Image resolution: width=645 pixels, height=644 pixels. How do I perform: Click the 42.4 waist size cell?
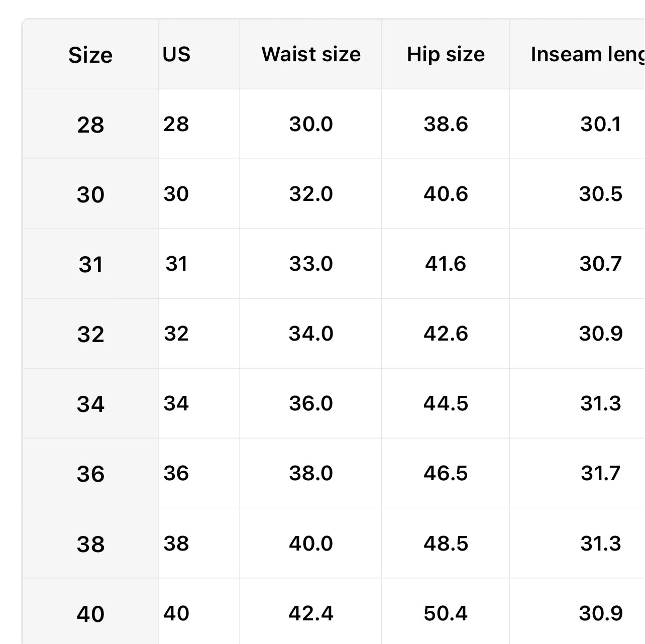(x=311, y=613)
